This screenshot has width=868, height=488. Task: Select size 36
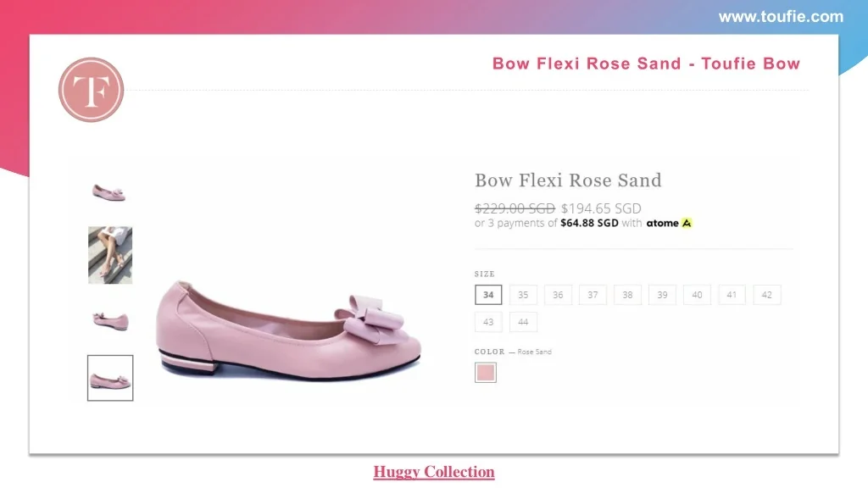pos(558,295)
